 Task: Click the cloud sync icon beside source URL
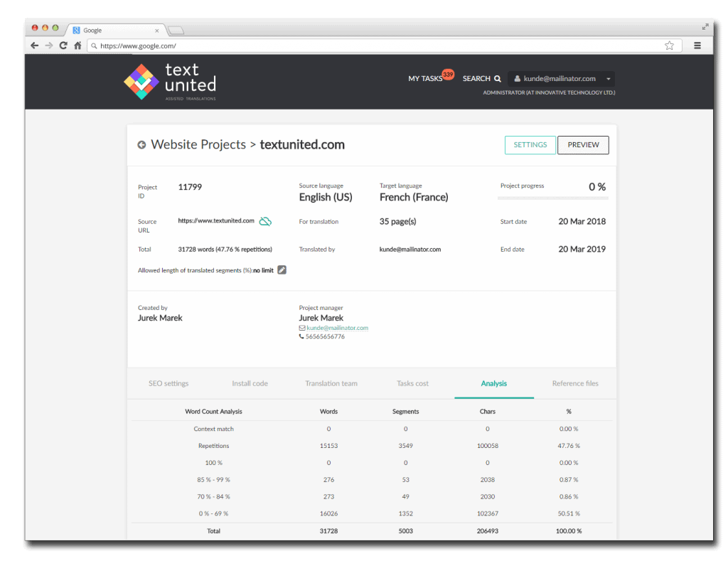(265, 221)
